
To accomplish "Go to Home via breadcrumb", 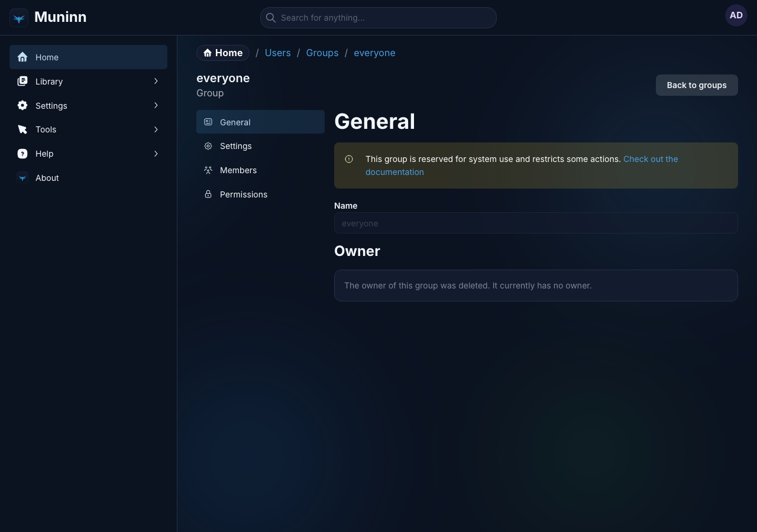I will coord(223,53).
